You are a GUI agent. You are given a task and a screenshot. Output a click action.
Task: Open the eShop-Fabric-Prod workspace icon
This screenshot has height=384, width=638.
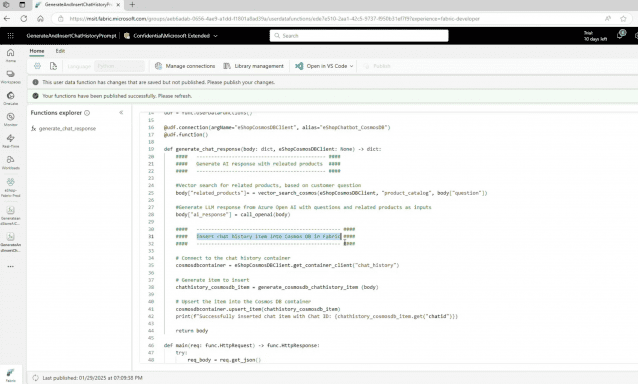(11, 187)
